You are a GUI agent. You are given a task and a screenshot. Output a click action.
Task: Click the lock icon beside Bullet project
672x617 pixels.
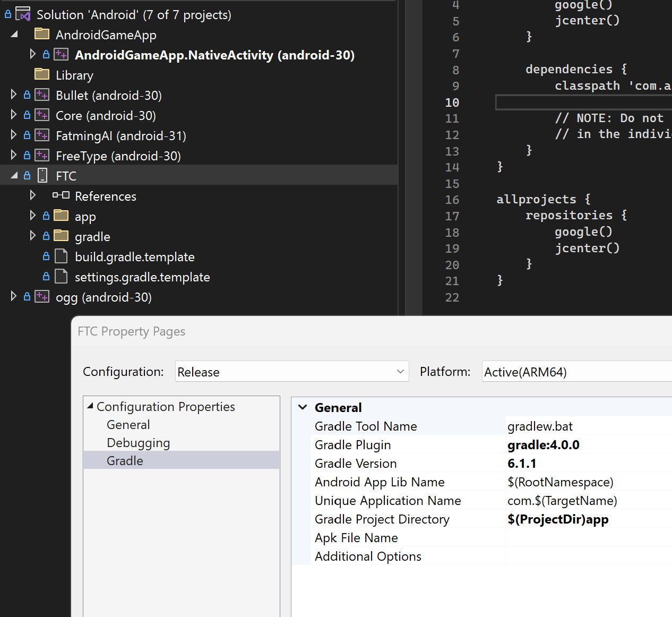(x=27, y=95)
